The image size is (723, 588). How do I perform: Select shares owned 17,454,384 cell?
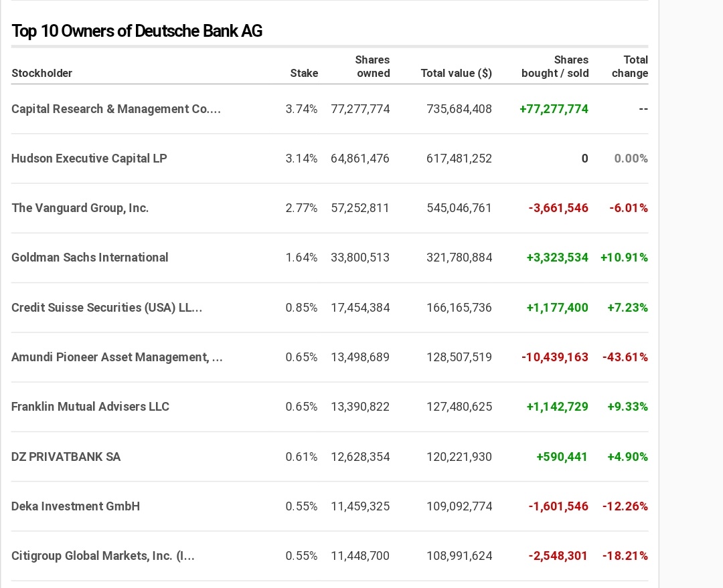point(360,307)
